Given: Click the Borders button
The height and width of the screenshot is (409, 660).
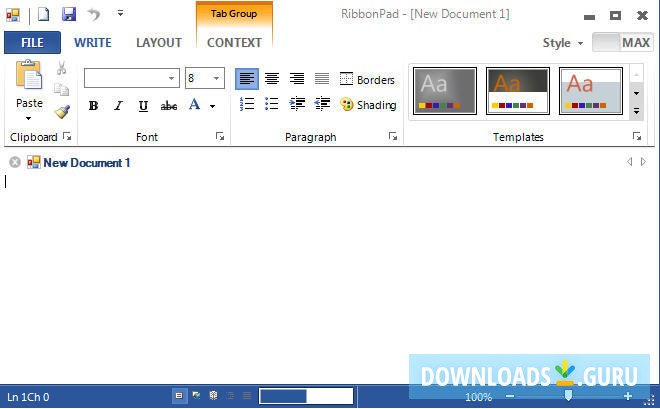Looking at the screenshot, I should click(x=367, y=79).
